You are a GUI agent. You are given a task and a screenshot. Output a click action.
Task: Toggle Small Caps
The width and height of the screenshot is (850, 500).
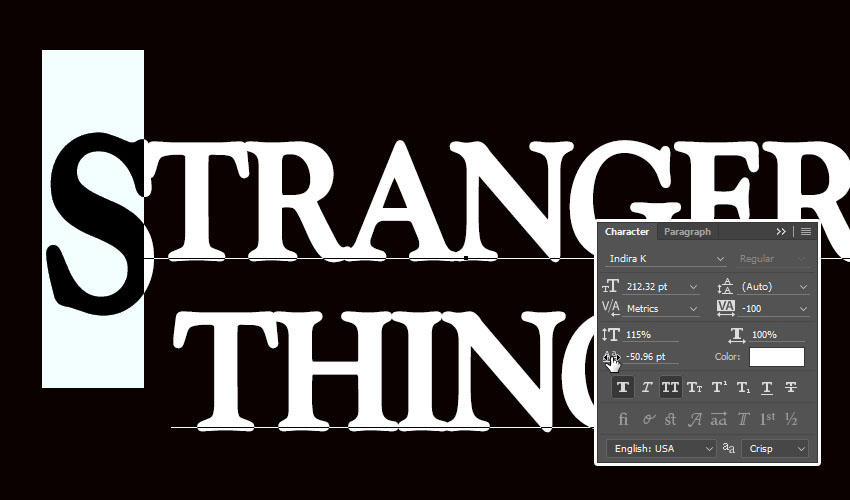694,387
